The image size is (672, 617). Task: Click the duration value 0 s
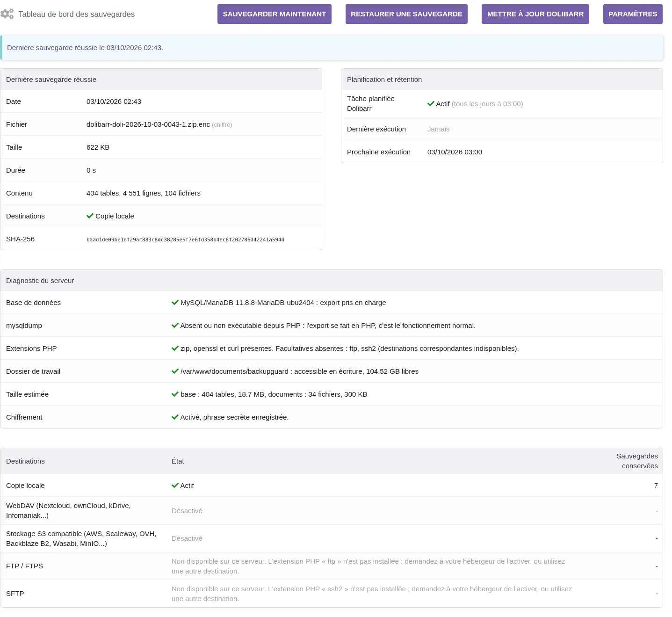pyautogui.click(x=91, y=170)
